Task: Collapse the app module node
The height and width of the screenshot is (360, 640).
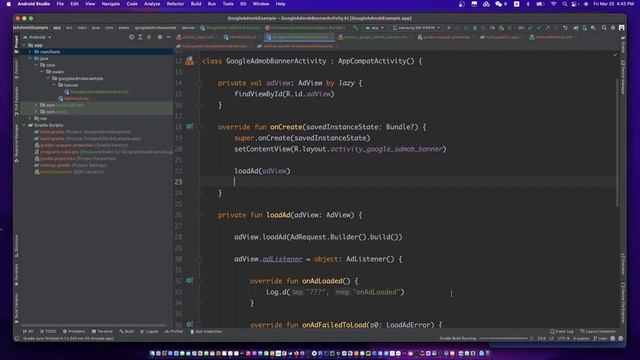Action: point(24,45)
